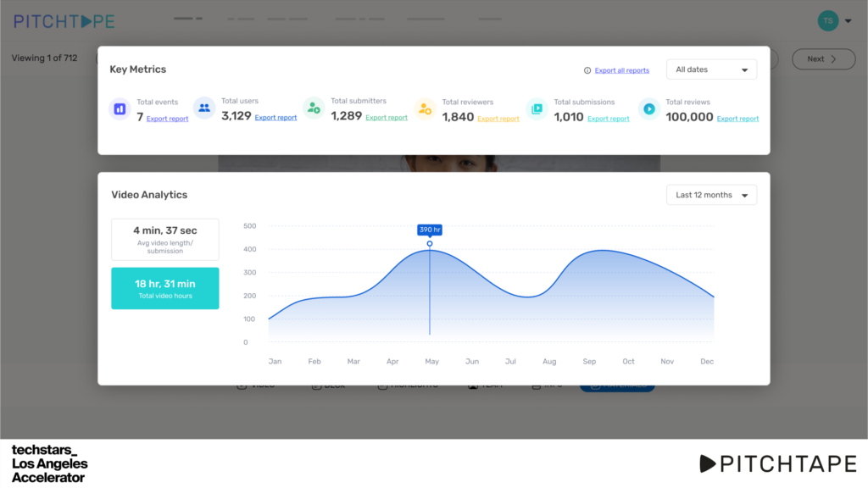Export report for Total users

click(275, 118)
